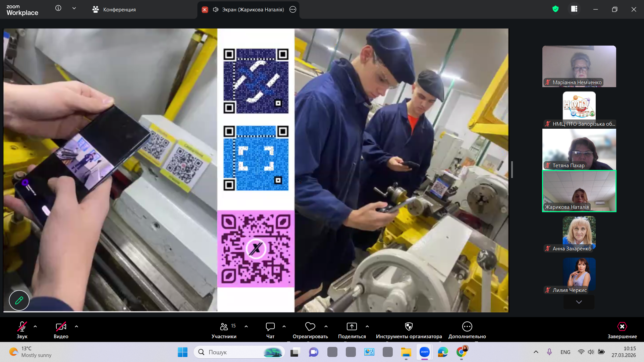Click the Завершение end meeting button

point(622,327)
